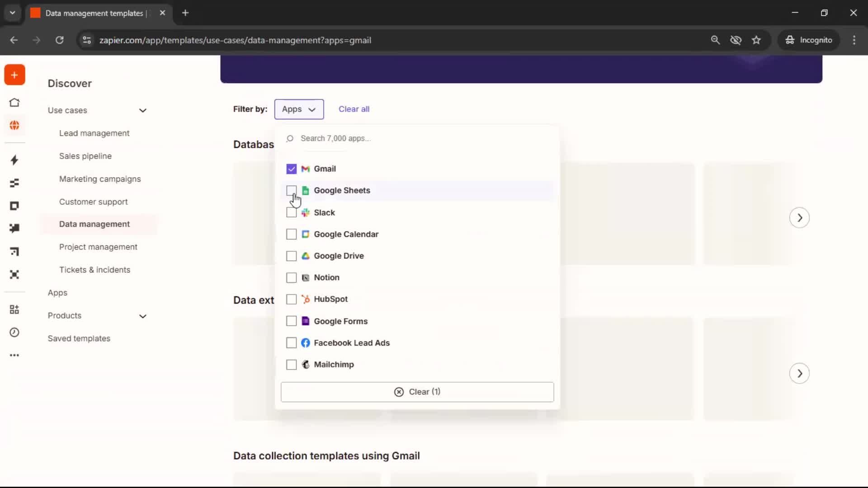This screenshot has width=868, height=488.
Task: Click the Mailchimp logo icon
Action: [306, 365]
